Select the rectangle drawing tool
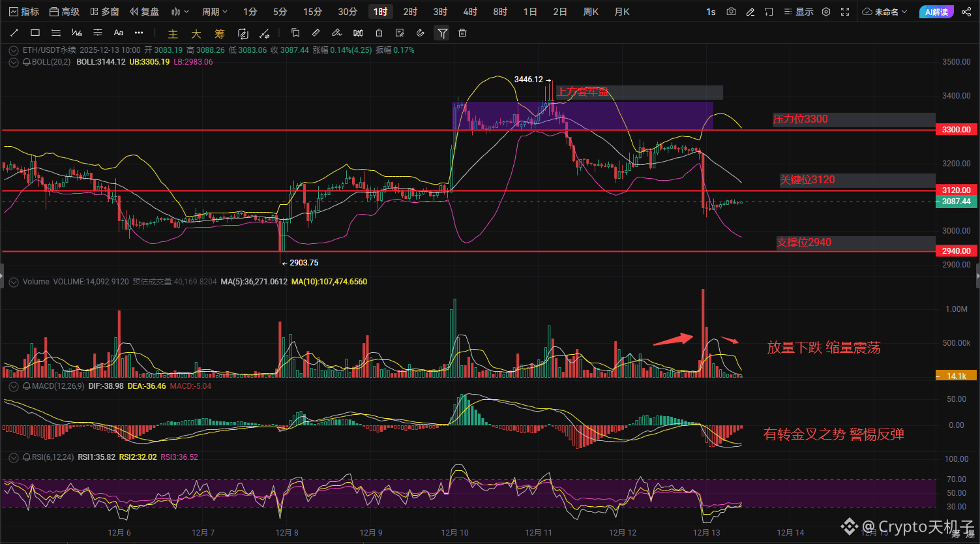 35,33
